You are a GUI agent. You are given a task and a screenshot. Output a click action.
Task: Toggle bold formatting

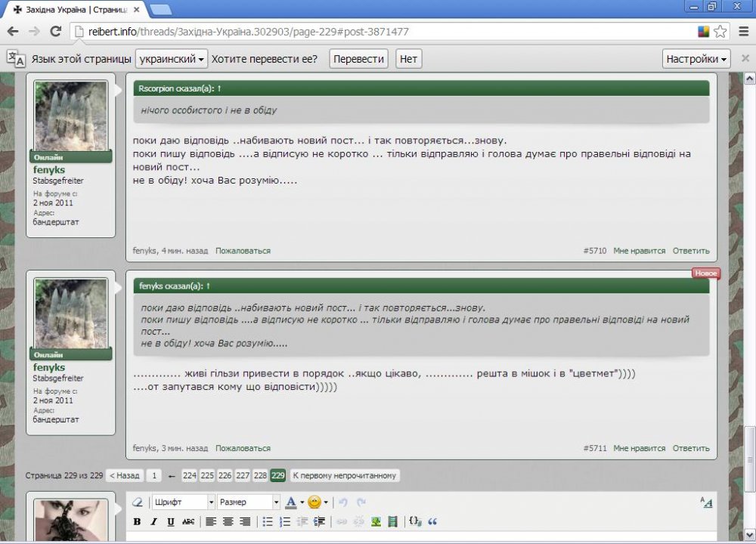pos(137,521)
